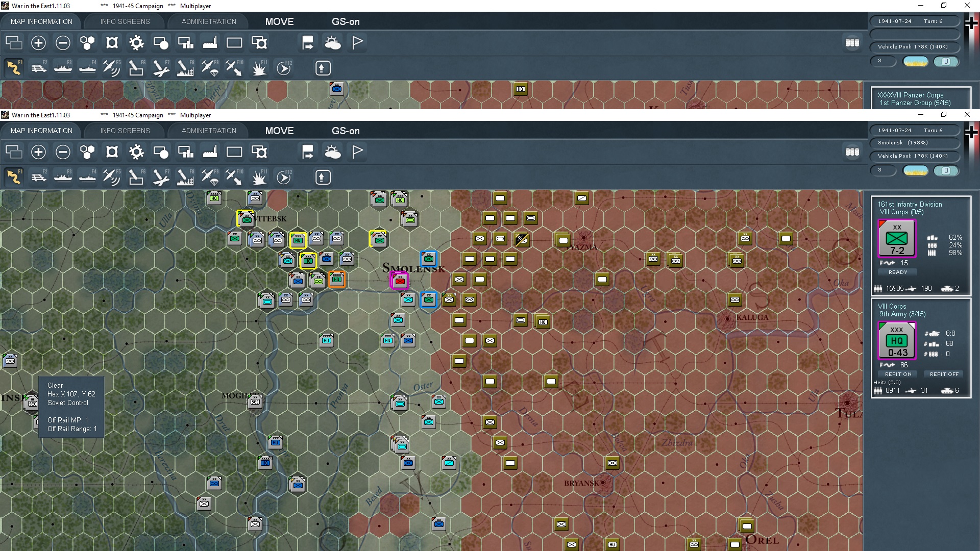Expand MAP INFORMATION tab in lower window

coord(41,131)
